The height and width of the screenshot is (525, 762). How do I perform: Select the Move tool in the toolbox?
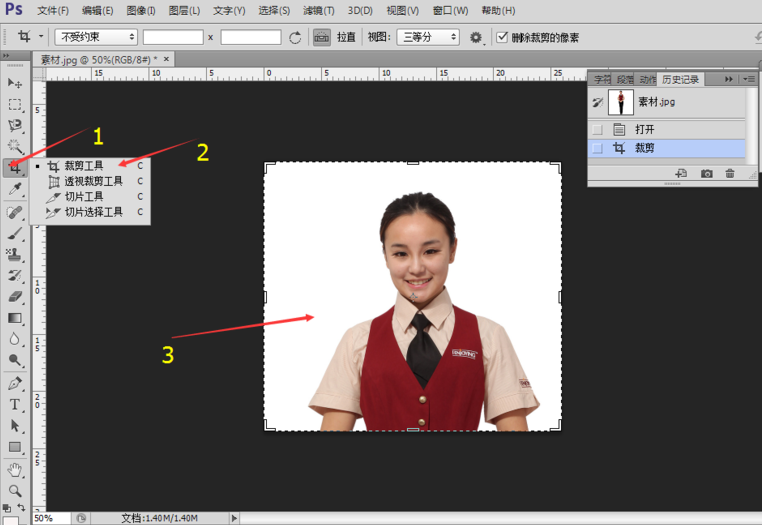[15, 83]
